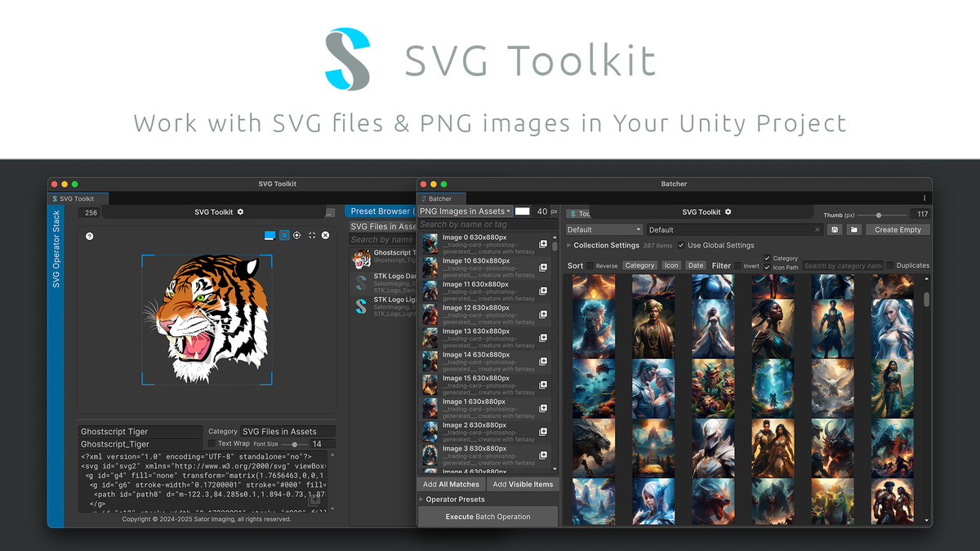Sort collection by Category
The height and width of the screenshot is (551, 980).
639,265
